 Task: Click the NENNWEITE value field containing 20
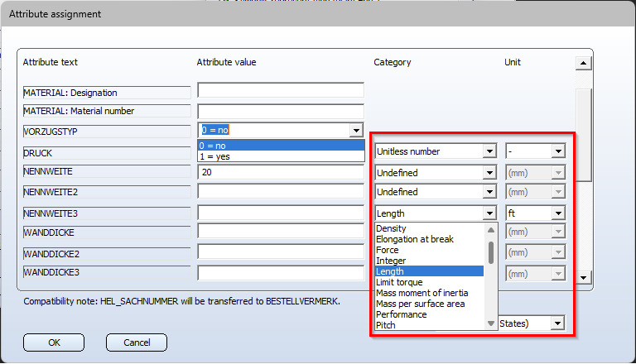[x=281, y=172]
